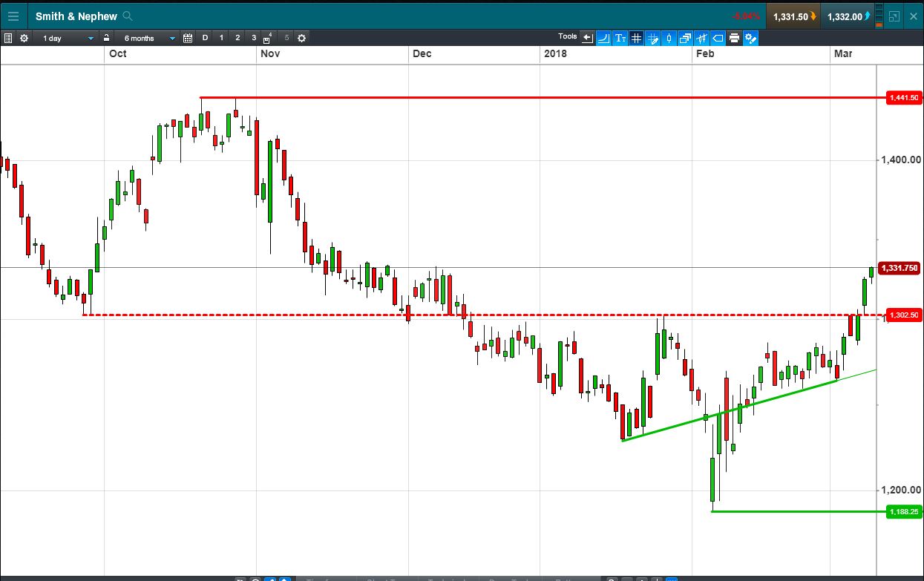Click the sell price 1,331.50 button
The height and width of the screenshot is (581, 924).
[x=794, y=16]
